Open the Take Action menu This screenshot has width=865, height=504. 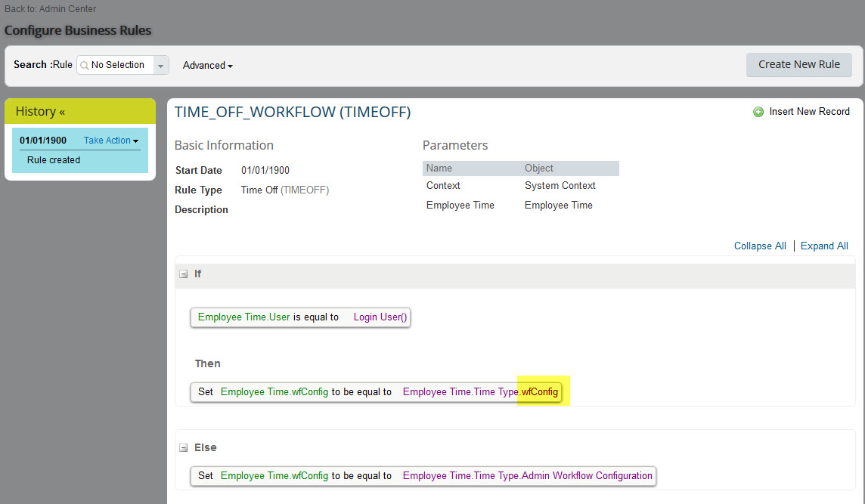click(x=111, y=140)
